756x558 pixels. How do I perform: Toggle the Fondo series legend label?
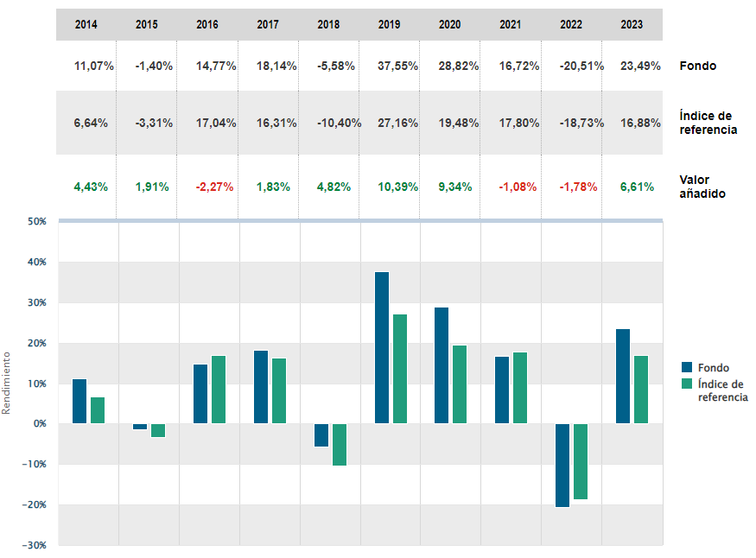point(714,368)
